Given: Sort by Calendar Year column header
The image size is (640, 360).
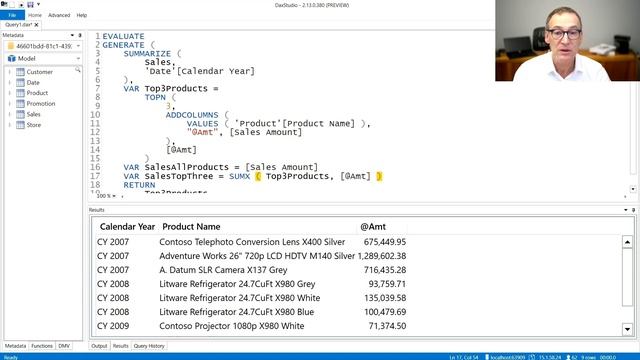Looking at the screenshot, I should 127,227.
